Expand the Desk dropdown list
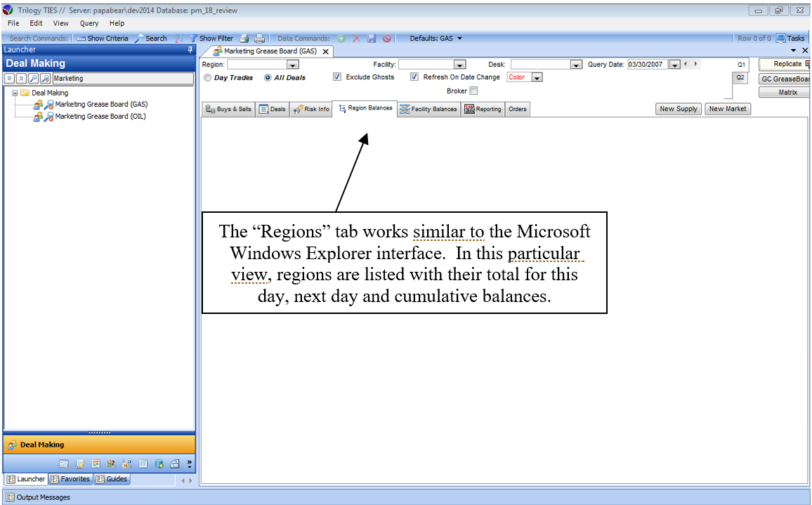 click(576, 65)
